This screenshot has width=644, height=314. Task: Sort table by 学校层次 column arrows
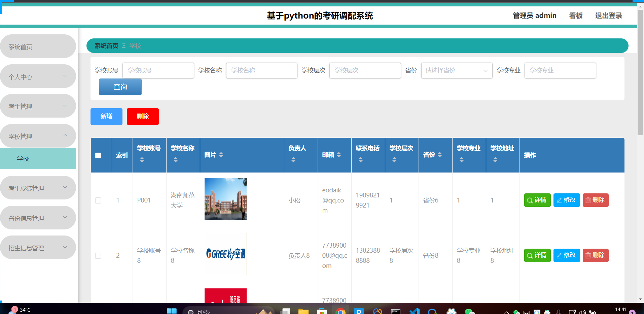click(394, 160)
